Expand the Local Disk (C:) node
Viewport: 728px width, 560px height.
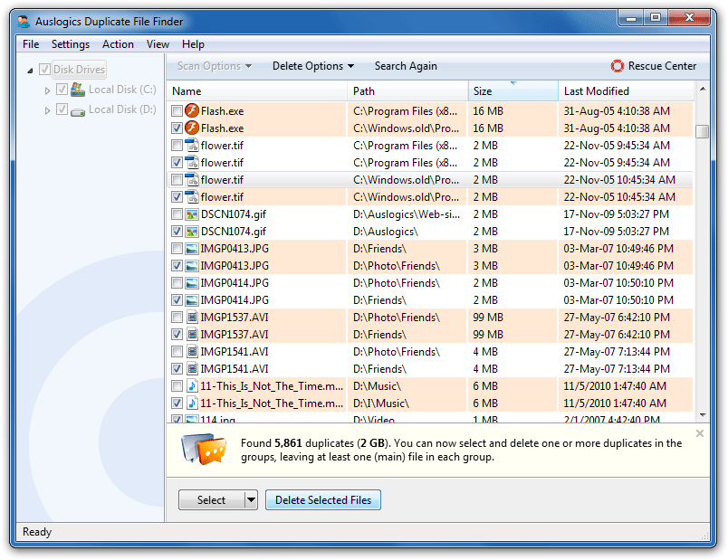coord(47,90)
